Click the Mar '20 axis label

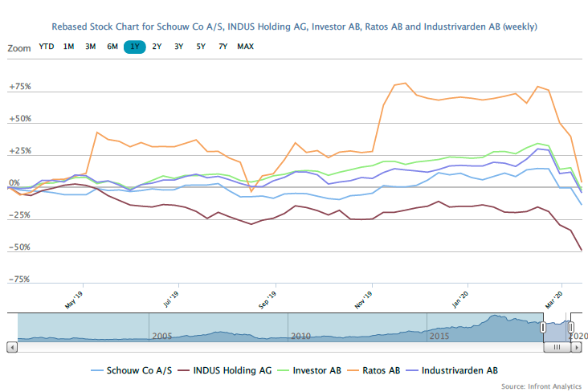[554, 300]
